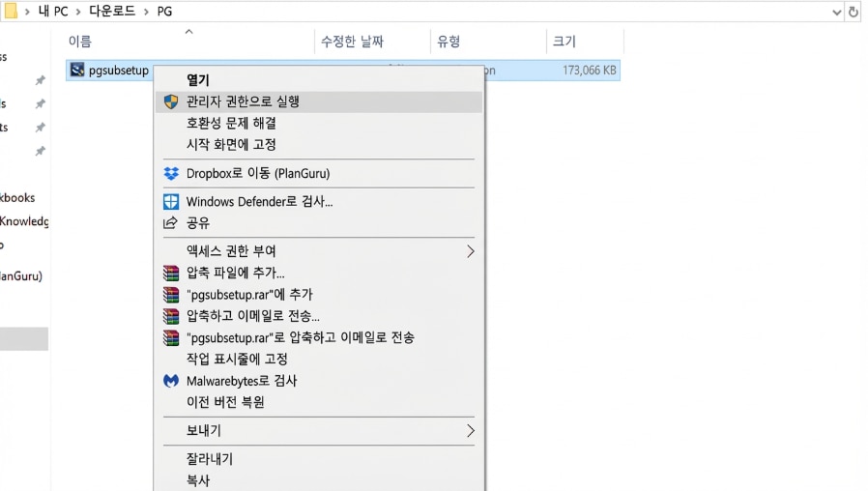This screenshot has width=868, height=491.
Task: Click WinRAR icon beside "pgsubsetup.rar"에 추가
Action: pos(171,294)
